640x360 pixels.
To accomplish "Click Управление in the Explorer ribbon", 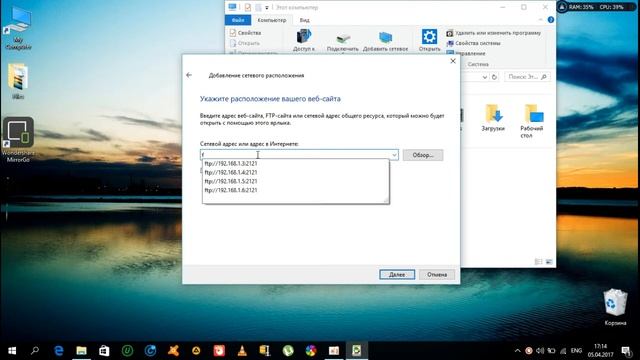I will [466, 53].
